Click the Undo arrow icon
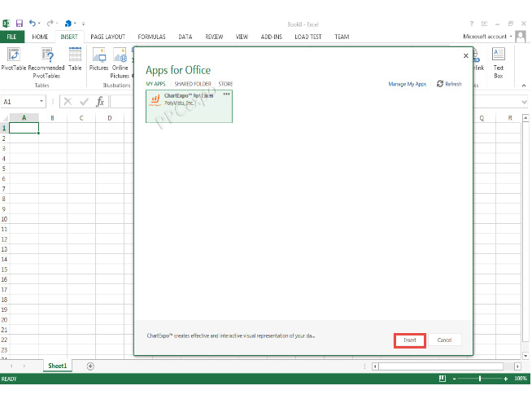 [33, 23]
